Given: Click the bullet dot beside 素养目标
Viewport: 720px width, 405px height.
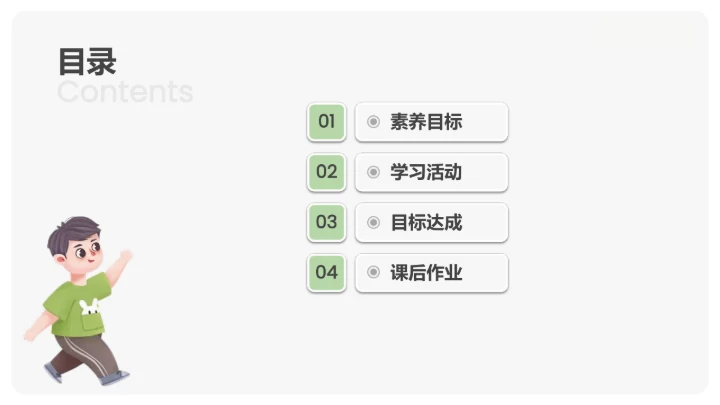Looking at the screenshot, I should click(x=373, y=122).
